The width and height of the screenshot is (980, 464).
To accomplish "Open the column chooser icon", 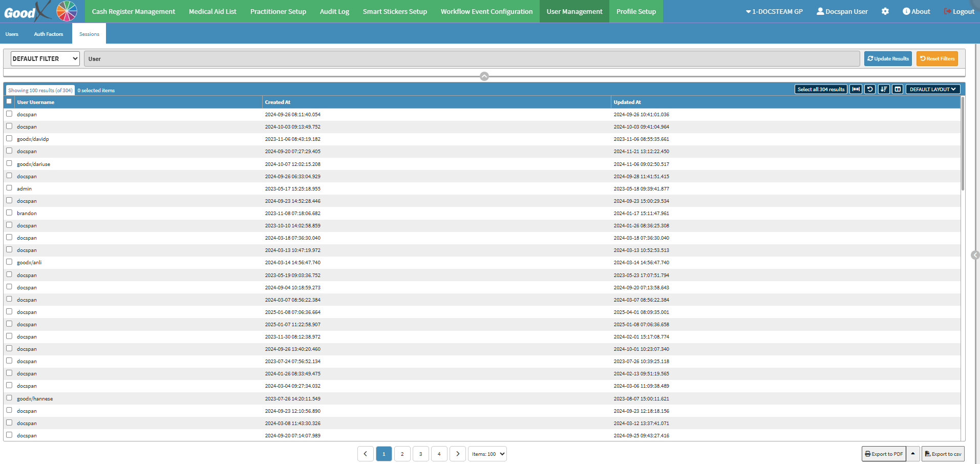I will pyautogui.click(x=897, y=89).
